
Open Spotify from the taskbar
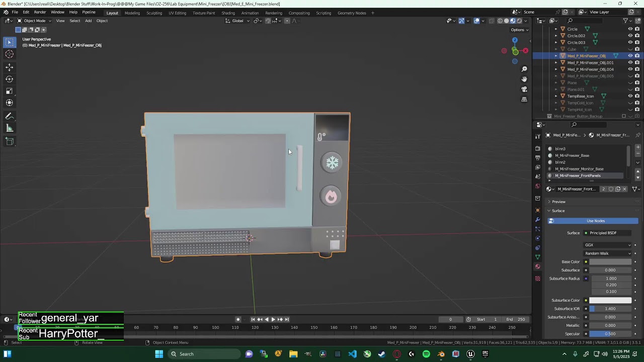click(426, 354)
